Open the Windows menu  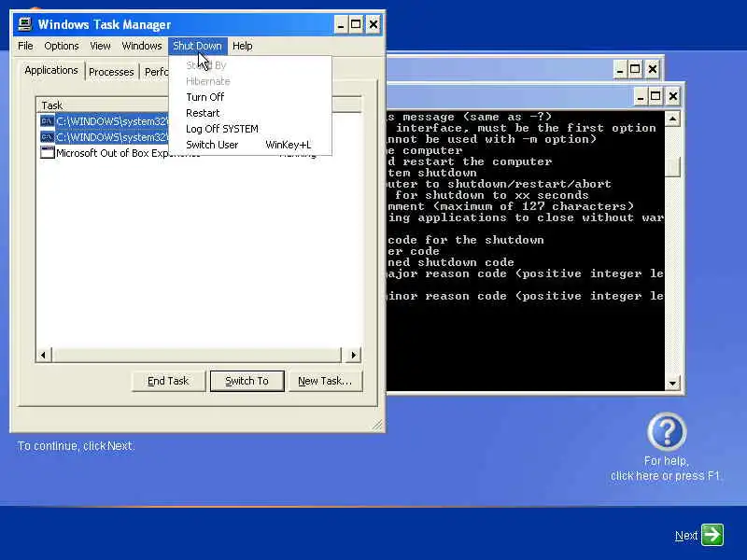click(x=142, y=46)
